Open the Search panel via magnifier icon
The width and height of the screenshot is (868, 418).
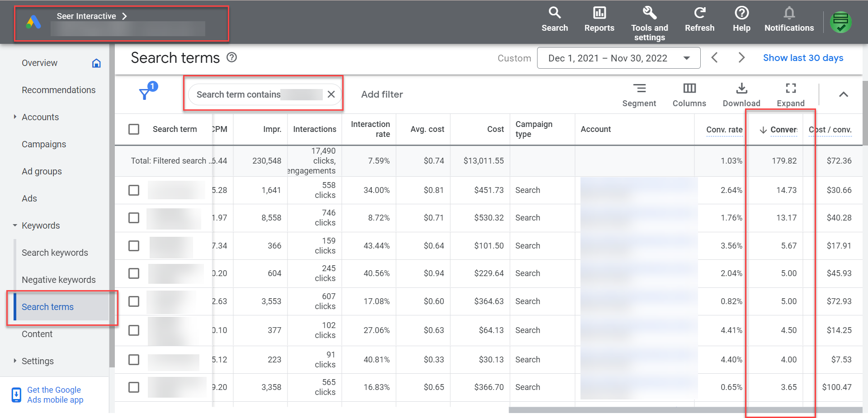(555, 14)
